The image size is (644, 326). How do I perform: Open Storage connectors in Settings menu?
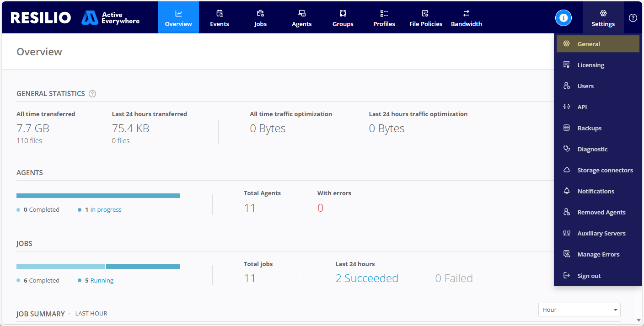pos(605,170)
